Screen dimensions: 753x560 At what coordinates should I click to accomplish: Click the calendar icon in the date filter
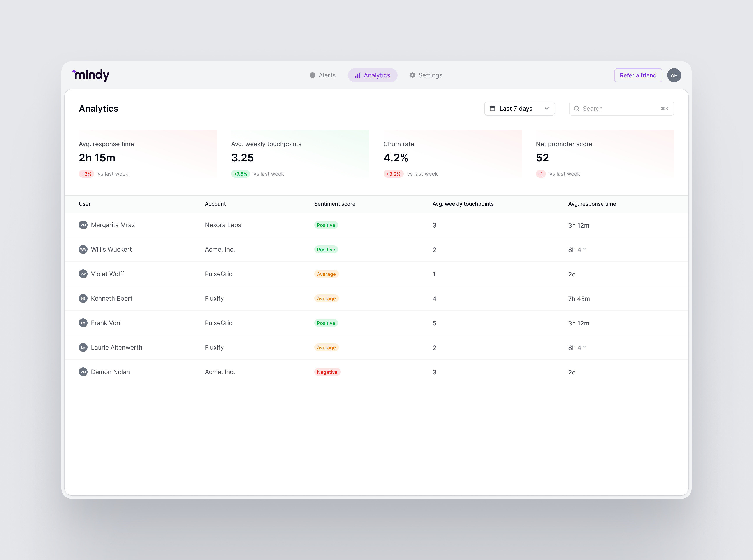coord(493,108)
